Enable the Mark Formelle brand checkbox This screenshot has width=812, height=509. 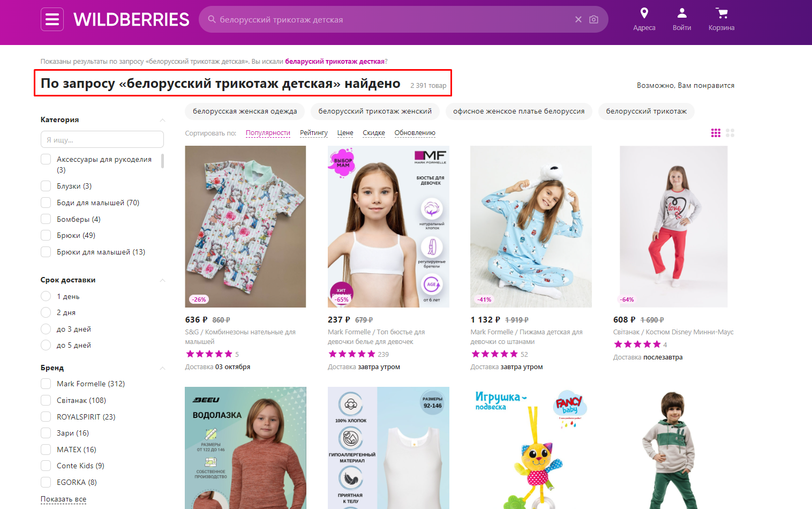pos(46,384)
